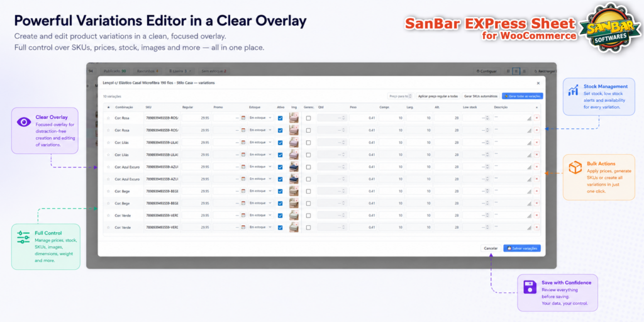This screenshot has height=322, width=644.
Task: Sort table by the Combinação column header
Action: [x=124, y=107]
